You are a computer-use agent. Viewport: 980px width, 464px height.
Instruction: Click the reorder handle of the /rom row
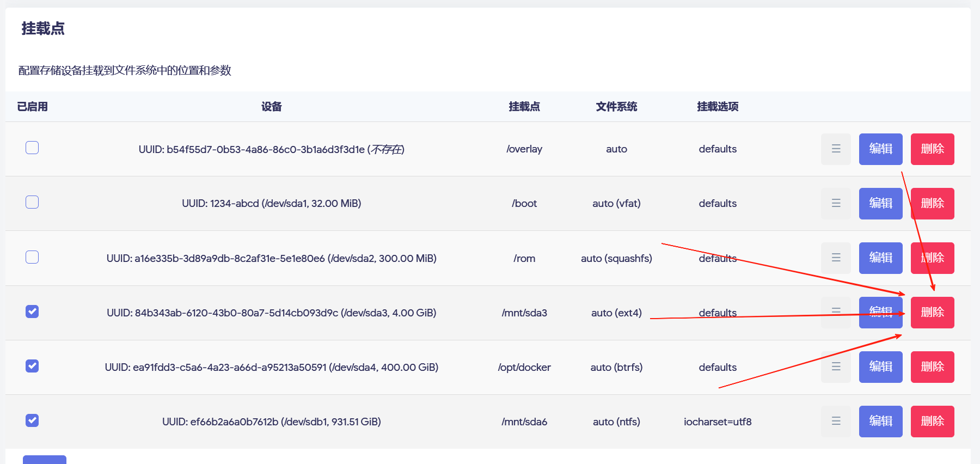[x=836, y=258]
